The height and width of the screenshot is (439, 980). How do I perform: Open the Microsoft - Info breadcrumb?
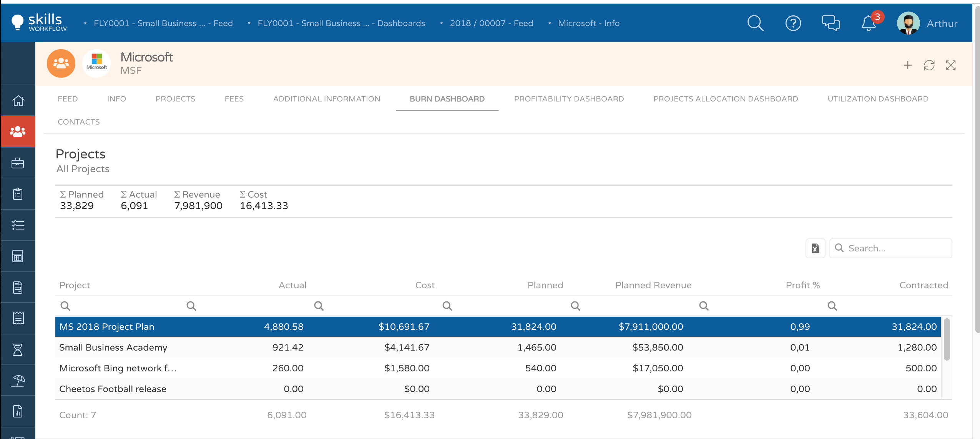[588, 23]
